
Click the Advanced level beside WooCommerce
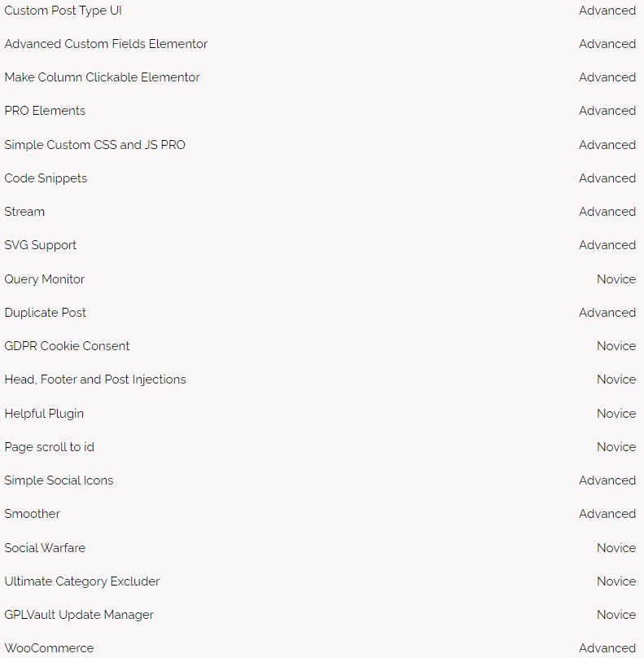(607, 648)
